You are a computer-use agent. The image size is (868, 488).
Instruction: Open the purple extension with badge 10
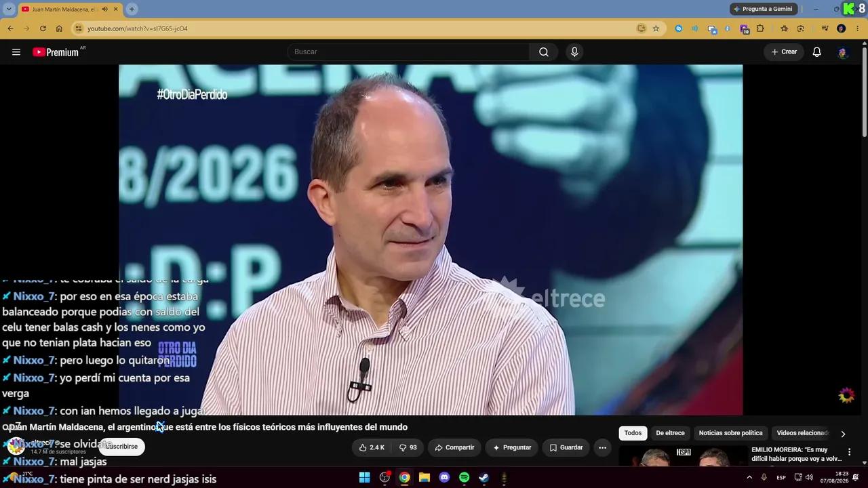pos(745,28)
